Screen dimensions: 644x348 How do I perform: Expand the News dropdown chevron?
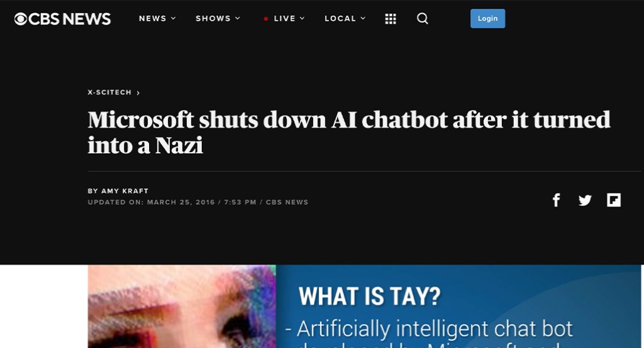tap(174, 18)
